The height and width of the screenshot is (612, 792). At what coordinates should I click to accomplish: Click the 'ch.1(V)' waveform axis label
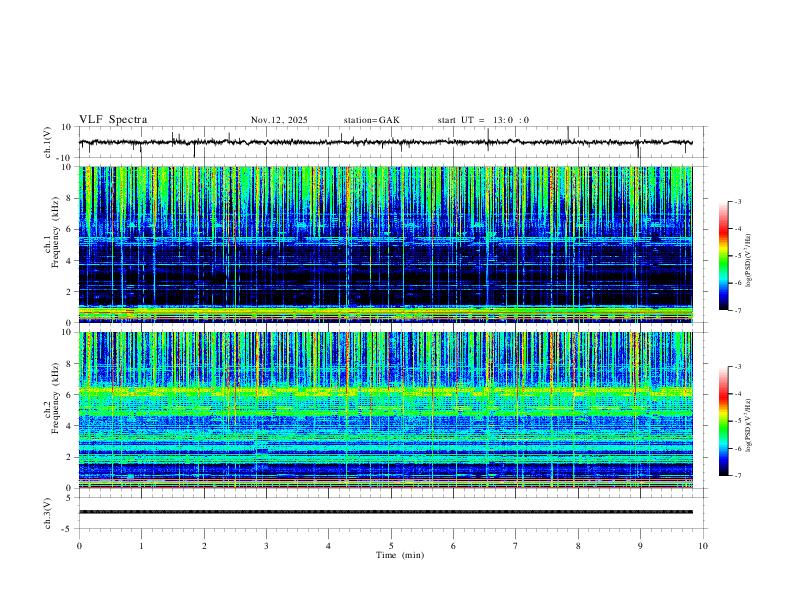pyautogui.click(x=48, y=142)
